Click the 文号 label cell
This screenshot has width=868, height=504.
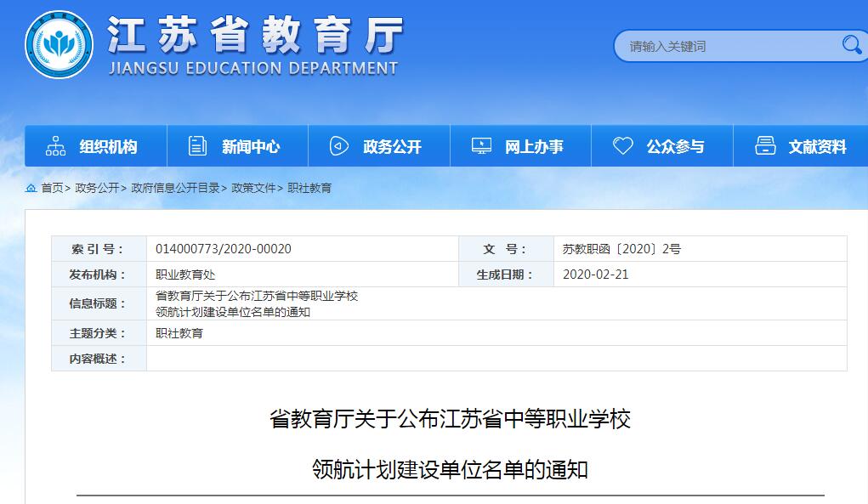tap(506, 249)
